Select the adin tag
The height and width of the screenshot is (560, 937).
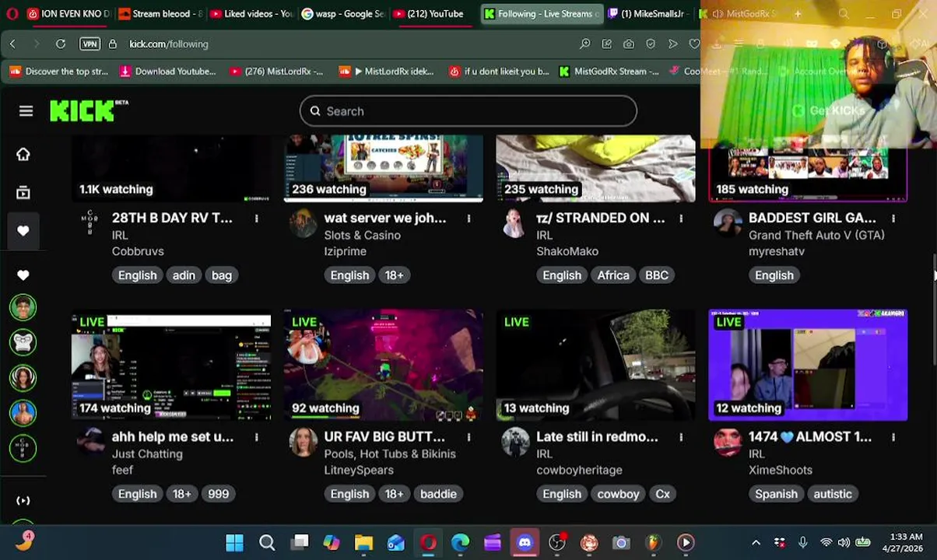(x=184, y=275)
